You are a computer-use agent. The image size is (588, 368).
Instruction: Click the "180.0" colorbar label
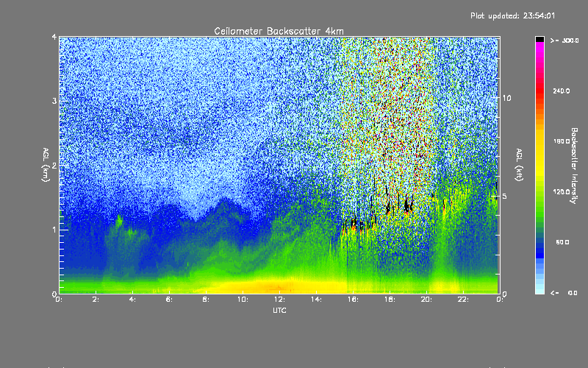562,141
